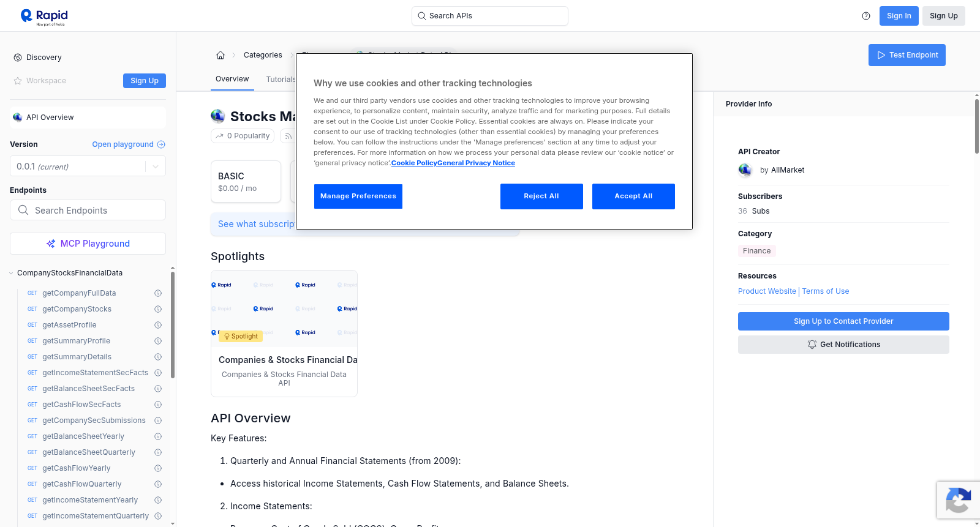980x527 pixels.
Task: Click Reject All cookies
Action: click(541, 196)
